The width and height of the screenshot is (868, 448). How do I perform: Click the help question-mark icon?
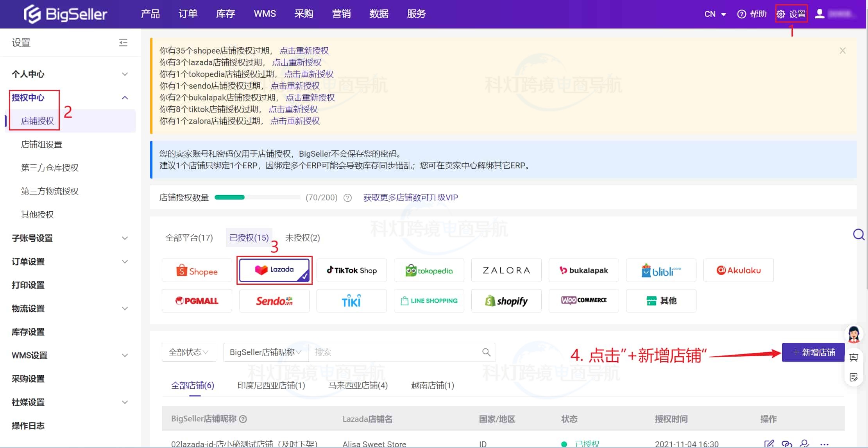point(741,14)
